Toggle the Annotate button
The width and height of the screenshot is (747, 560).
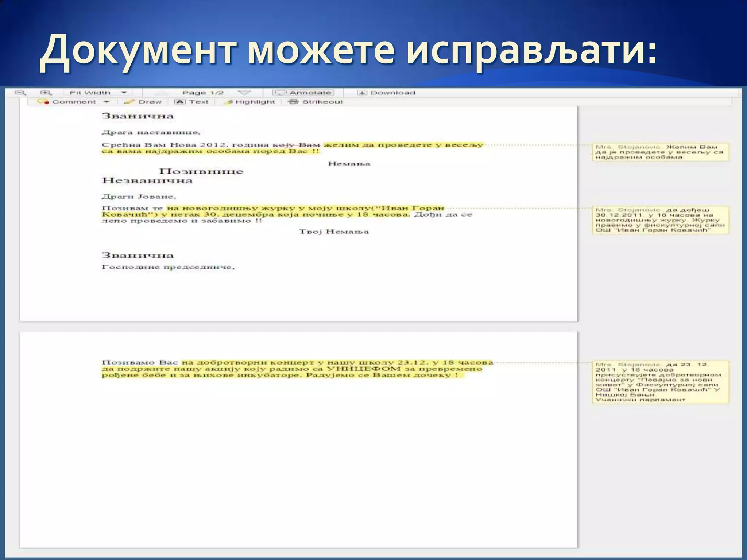click(x=303, y=93)
